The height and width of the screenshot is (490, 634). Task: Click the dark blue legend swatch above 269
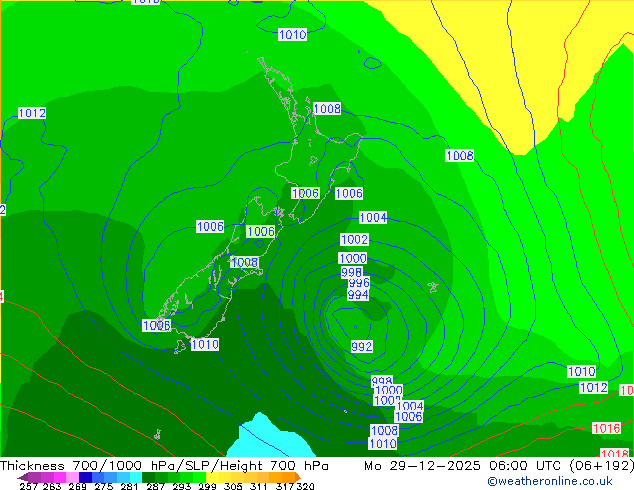click(85, 477)
